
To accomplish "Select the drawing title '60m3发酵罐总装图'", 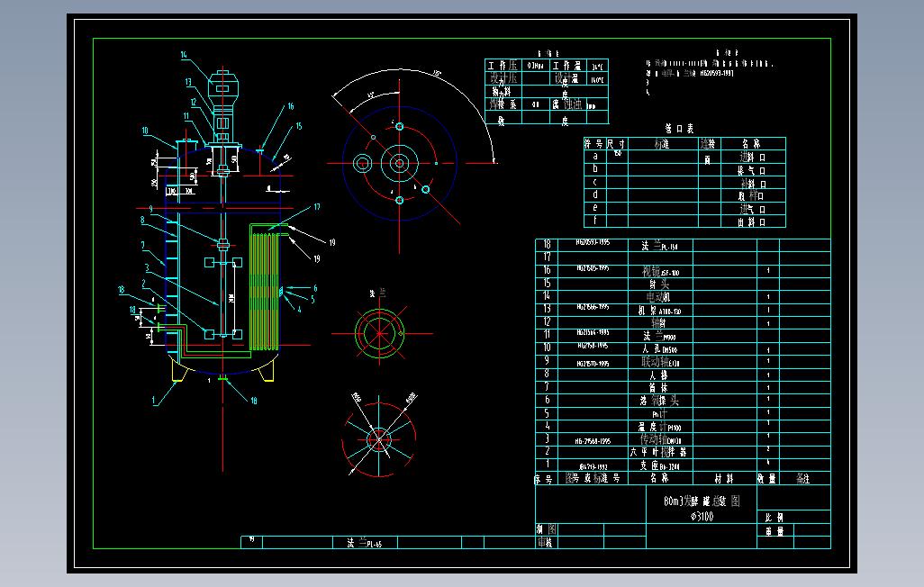I will (x=702, y=501).
